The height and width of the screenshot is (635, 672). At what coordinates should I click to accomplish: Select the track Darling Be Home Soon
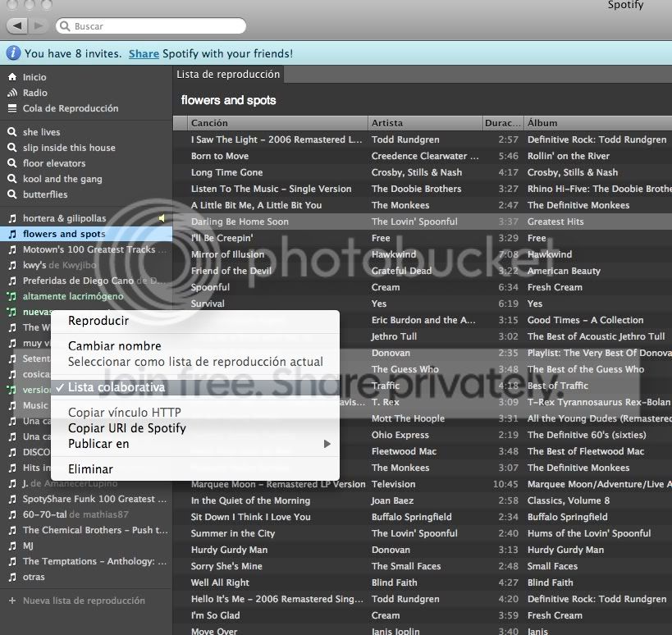(240, 222)
